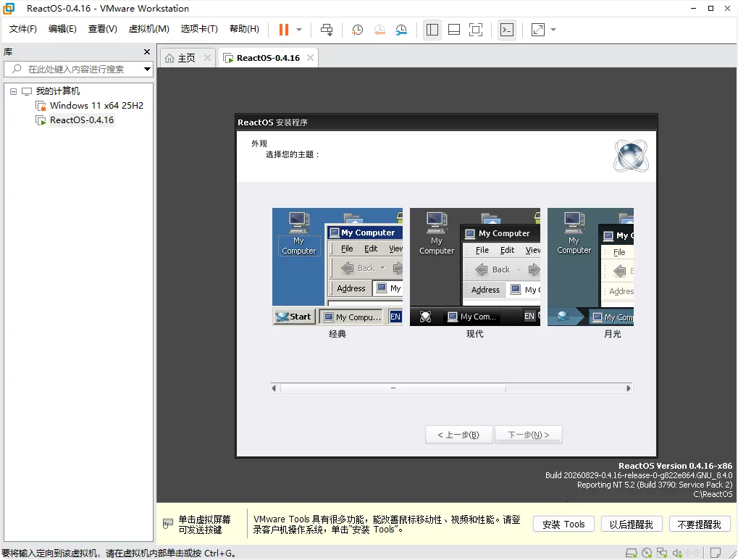The width and height of the screenshot is (738, 560).
Task: Click the Windows 11 VM icon in library
Action: tap(41, 106)
